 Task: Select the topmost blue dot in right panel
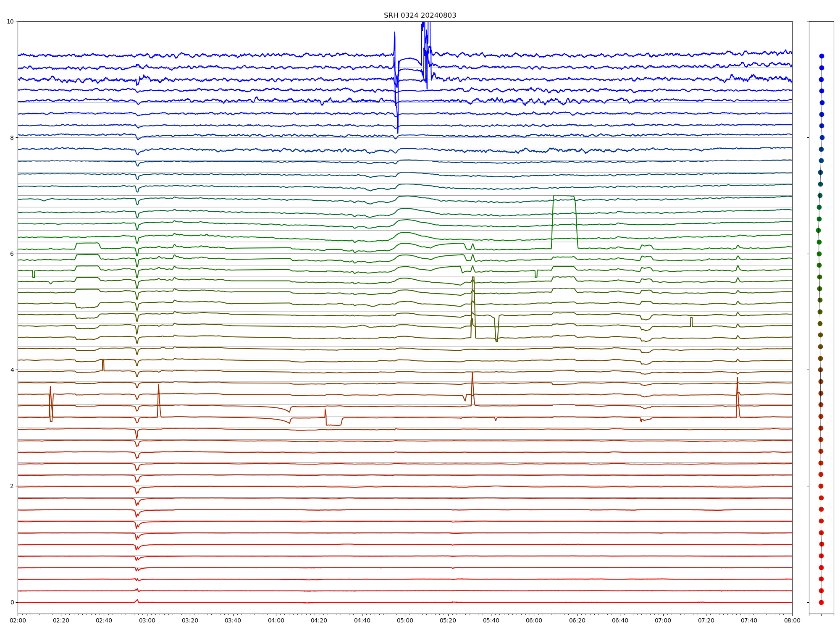(822, 56)
